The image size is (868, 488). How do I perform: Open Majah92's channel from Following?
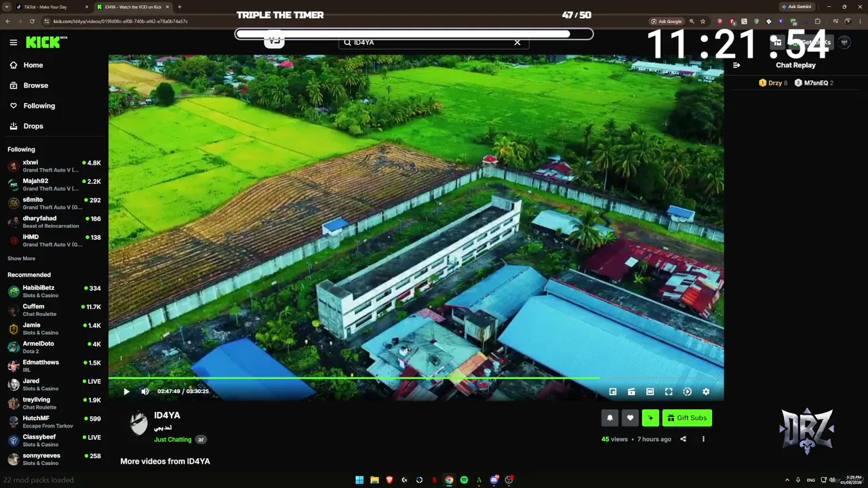point(54,184)
